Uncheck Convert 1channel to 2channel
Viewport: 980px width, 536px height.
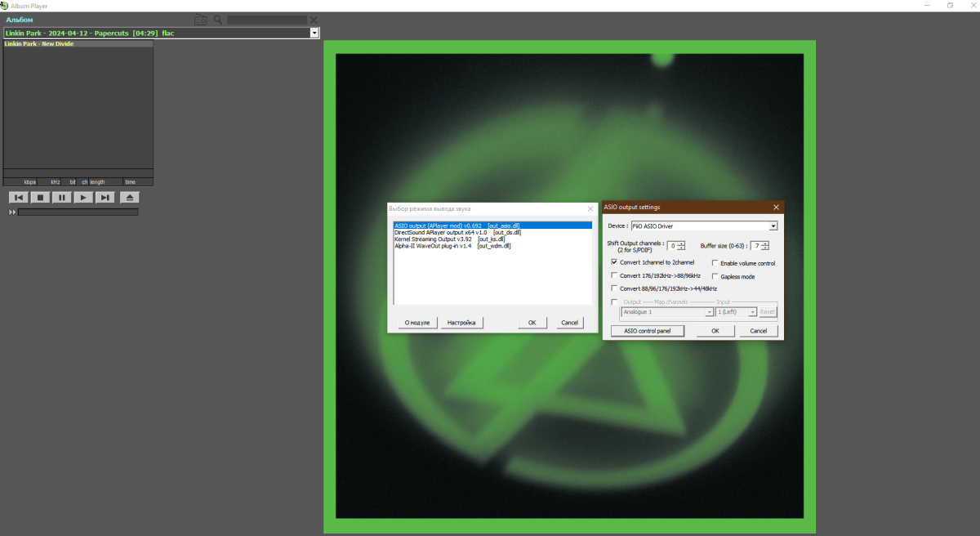click(x=614, y=262)
